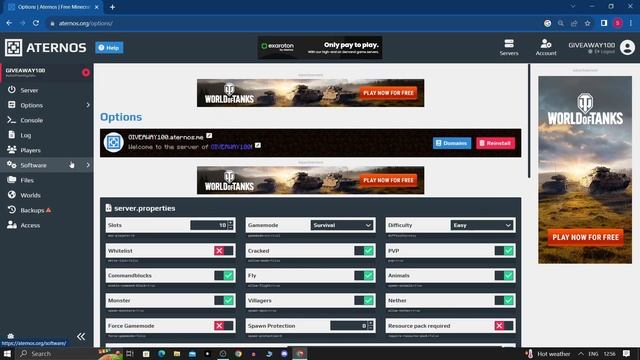Click the backups warning triangle icon

coord(49,210)
